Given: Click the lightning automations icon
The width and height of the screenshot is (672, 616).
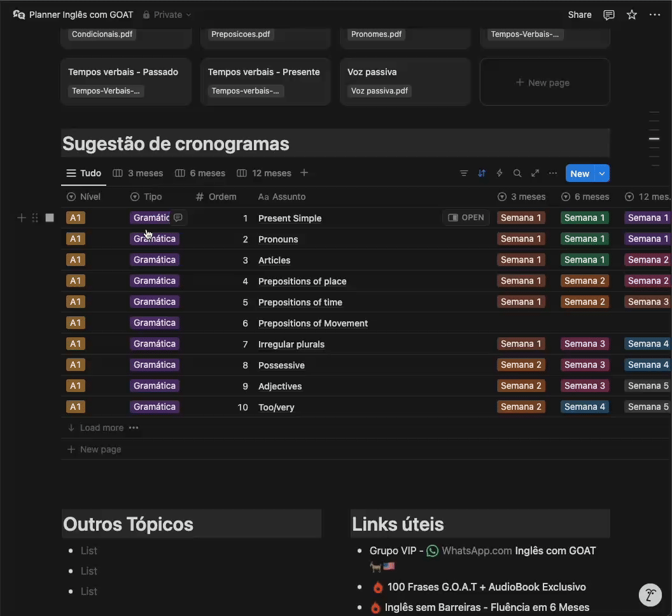Looking at the screenshot, I should click(500, 173).
